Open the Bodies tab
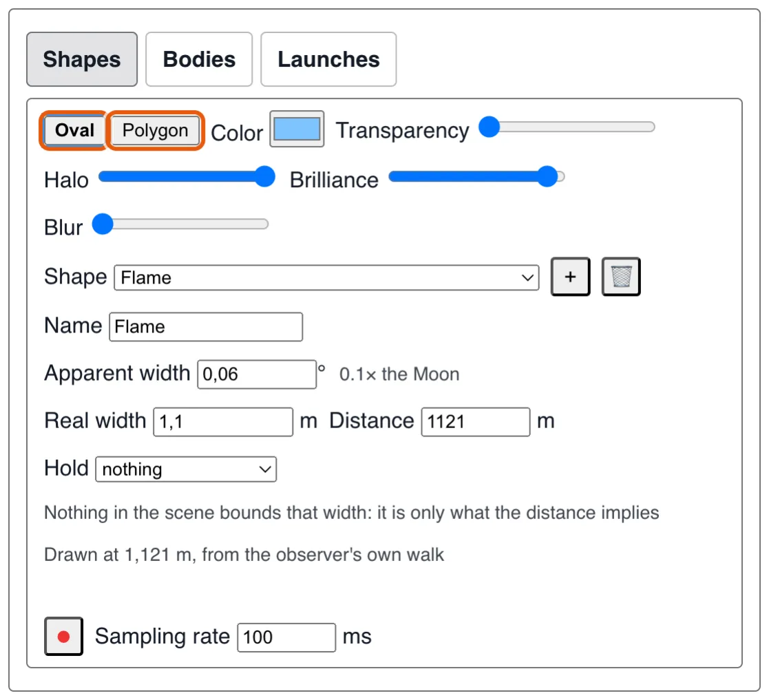Image resolution: width=769 pixels, height=700 pixels. 199,59
